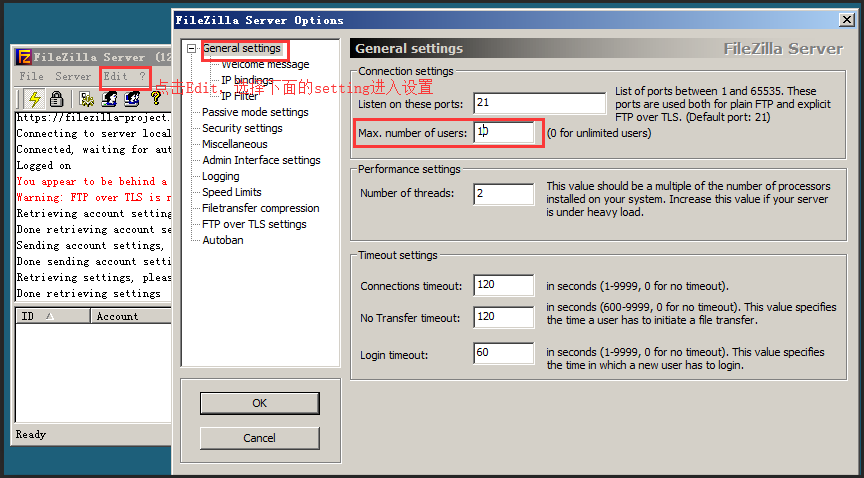Image resolution: width=864 pixels, height=478 pixels.
Task: Open Passive mode settings page
Action: click(x=255, y=112)
